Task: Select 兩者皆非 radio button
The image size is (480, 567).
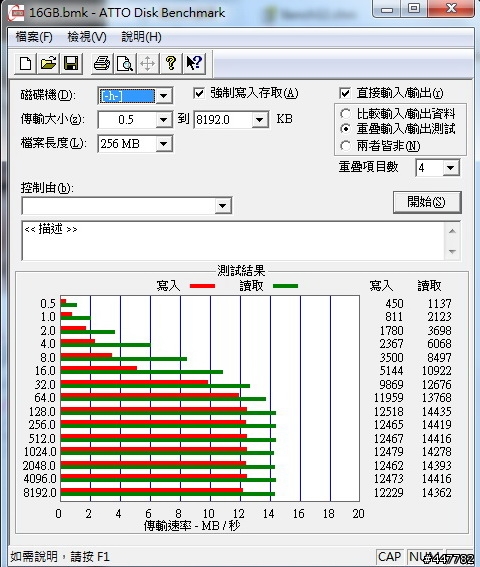Action: 346,146
